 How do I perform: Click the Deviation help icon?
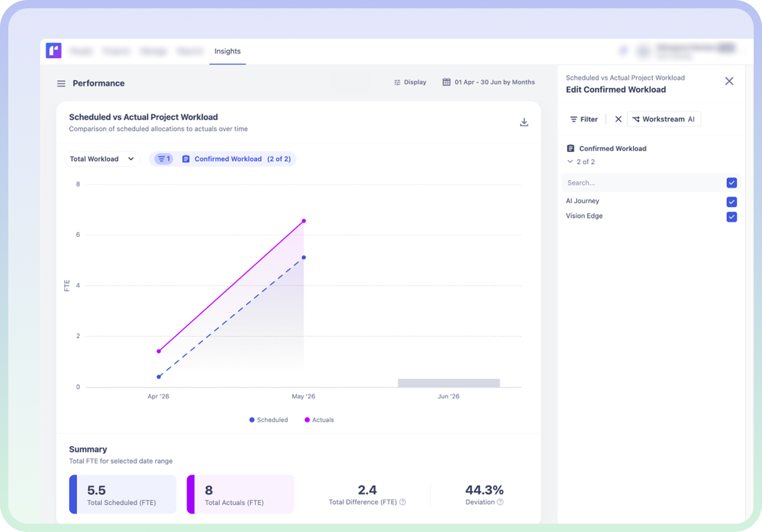(x=500, y=502)
